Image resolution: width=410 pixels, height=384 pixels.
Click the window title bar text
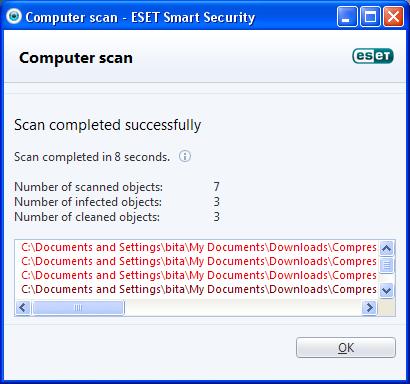[140, 17]
